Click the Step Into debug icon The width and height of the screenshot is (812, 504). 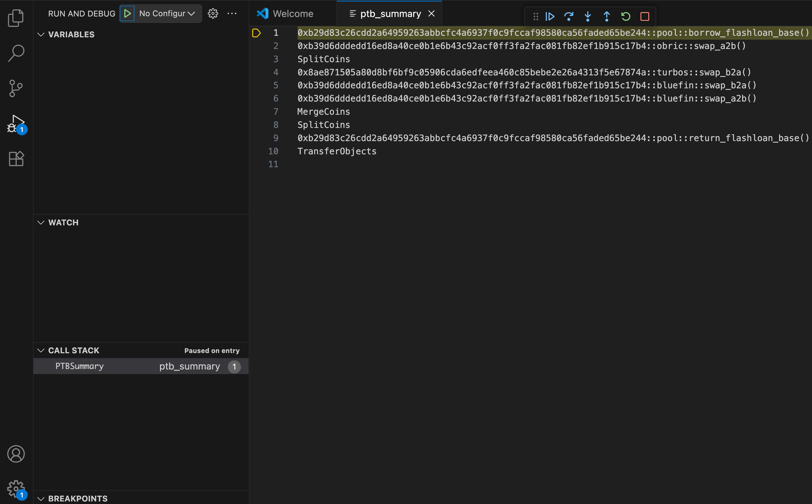(x=587, y=17)
